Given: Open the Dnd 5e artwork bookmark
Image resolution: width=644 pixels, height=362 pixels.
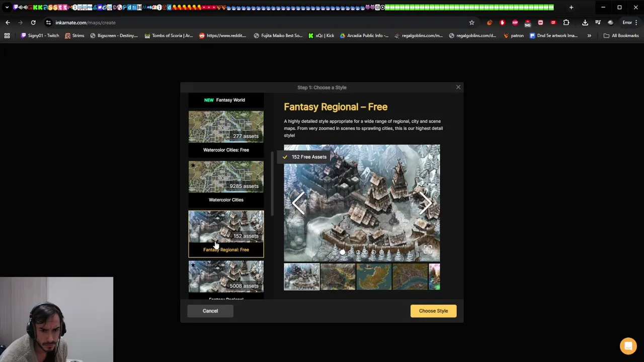Looking at the screenshot, I should point(553,36).
